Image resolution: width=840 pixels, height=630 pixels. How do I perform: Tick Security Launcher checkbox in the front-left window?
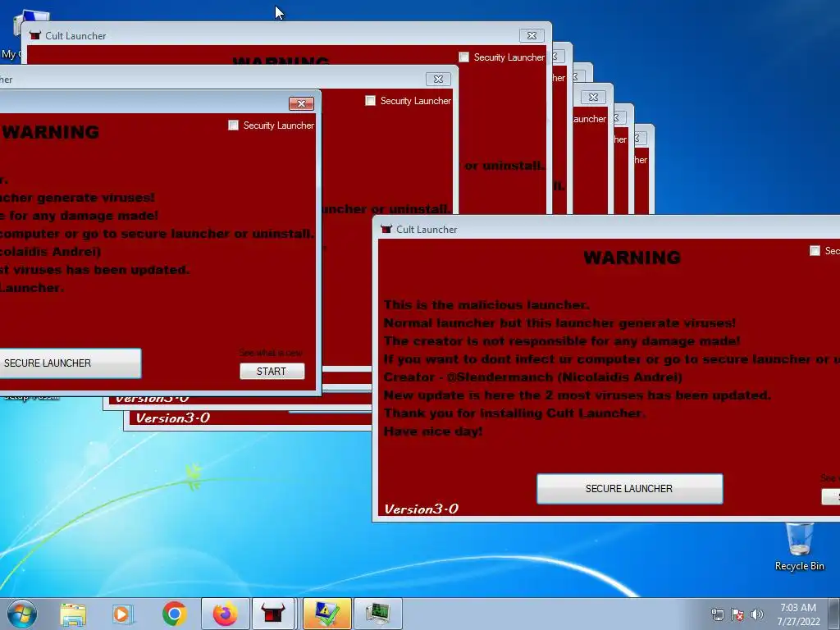point(233,125)
